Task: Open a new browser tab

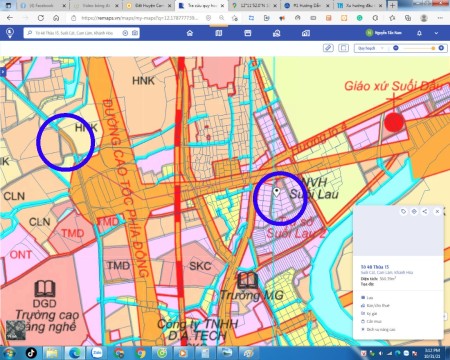Action: 392,5
